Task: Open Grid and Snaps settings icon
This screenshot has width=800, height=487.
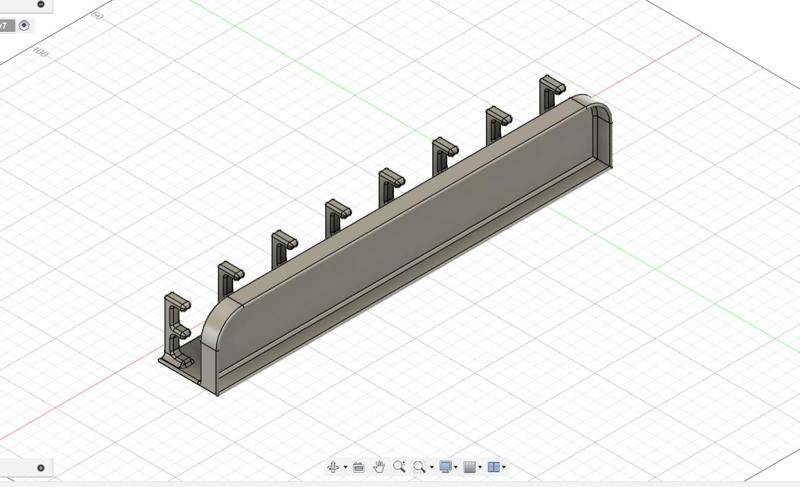Action: (469, 467)
